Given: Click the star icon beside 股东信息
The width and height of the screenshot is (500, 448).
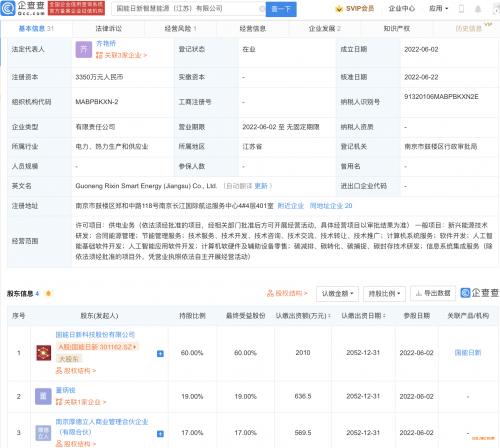Looking at the screenshot, I should [48, 293].
